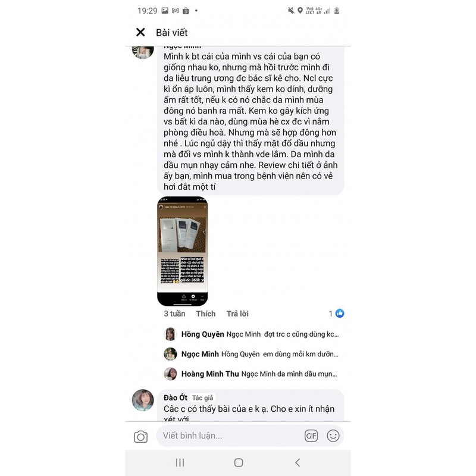Open Android recent apps button
Image resolution: width=476 pixels, height=476 pixels.
tap(180, 463)
